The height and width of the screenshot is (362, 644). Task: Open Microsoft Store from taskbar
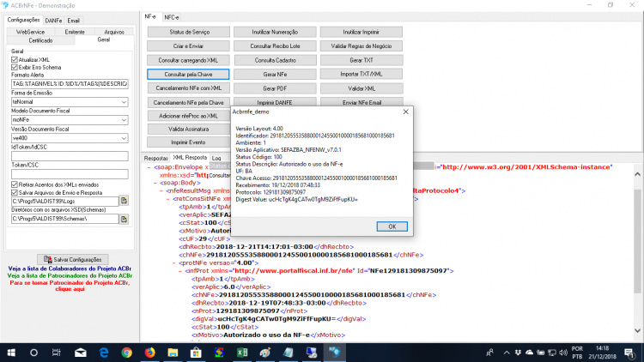[196, 353]
